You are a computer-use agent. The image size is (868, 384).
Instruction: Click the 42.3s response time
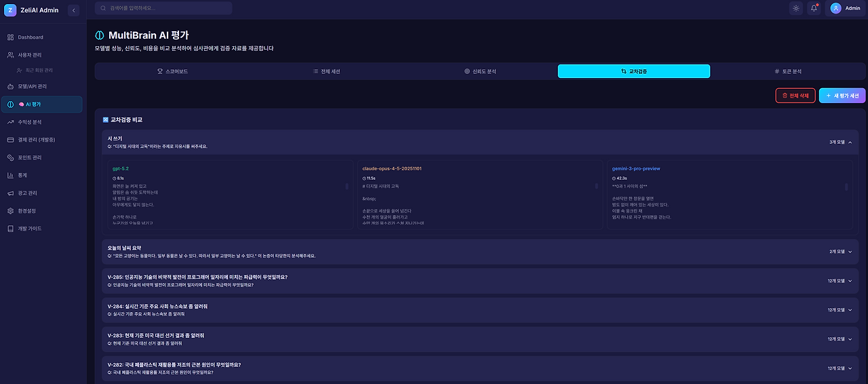coord(621,178)
